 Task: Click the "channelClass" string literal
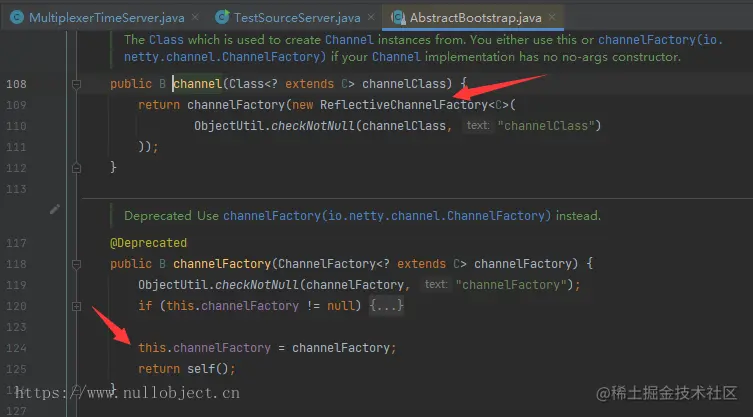coord(549,126)
